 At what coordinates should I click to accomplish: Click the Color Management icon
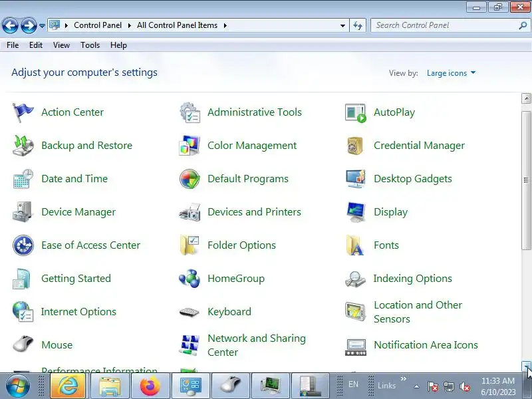pyautogui.click(x=190, y=146)
